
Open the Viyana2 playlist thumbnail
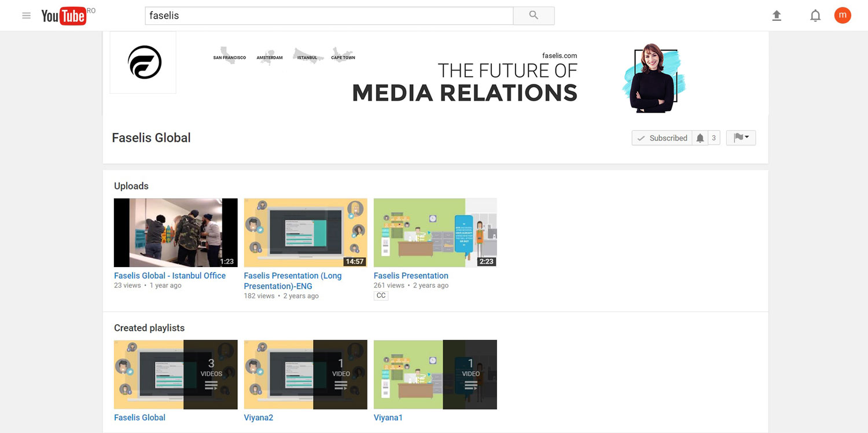point(306,375)
